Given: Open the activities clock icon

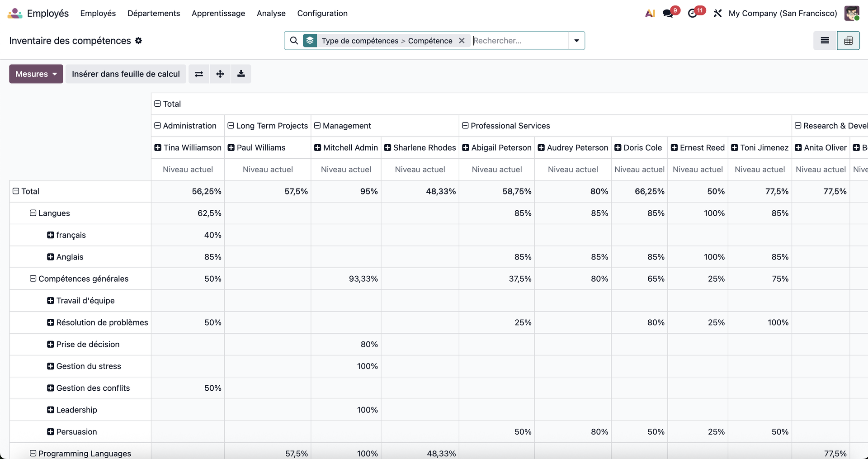Looking at the screenshot, I should 692,13.
